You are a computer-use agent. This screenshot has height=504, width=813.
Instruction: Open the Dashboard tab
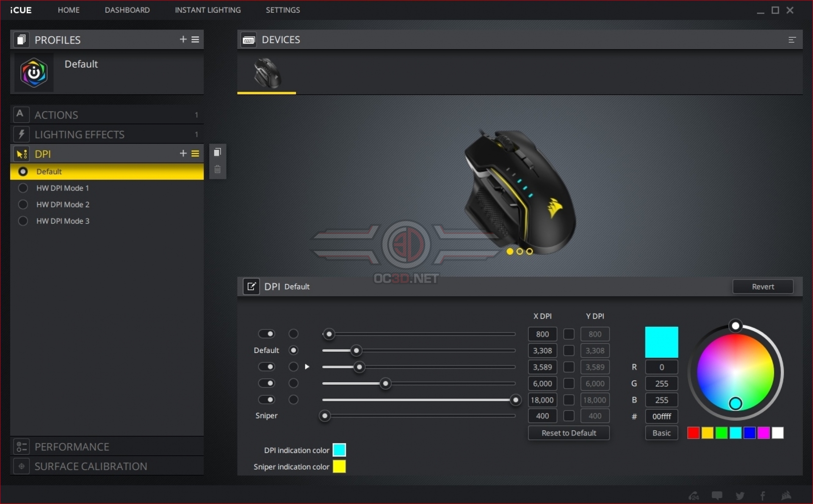(127, 10)
